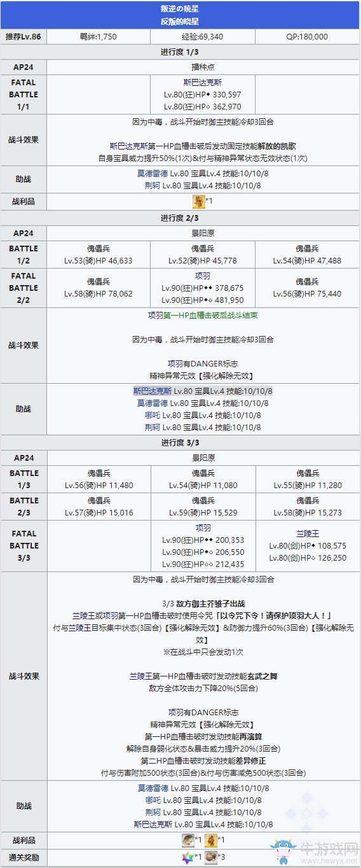The height and width of the screenshot is (868, 361).
Task: Click the 傀儡兵 Lv.52 HP 45,778 cell
Action: pyautogui.click(x=203, y=255)
